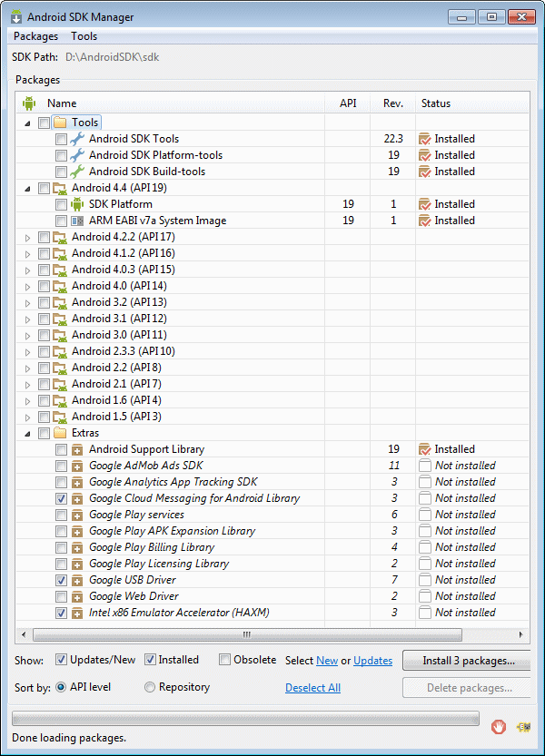Expand the Android 4.1.2 (API 16) group
This screenshot has width=545, height=756.
pyautogui.click(x=27, y=254)
